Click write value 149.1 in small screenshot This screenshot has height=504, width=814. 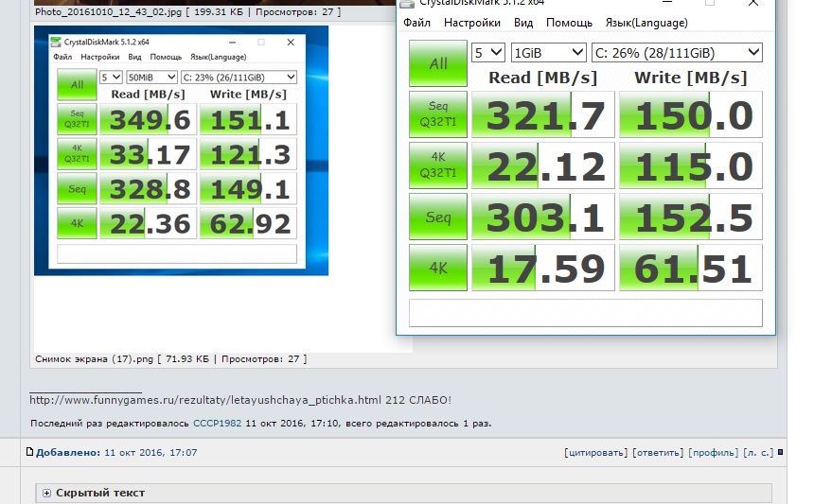248,189
